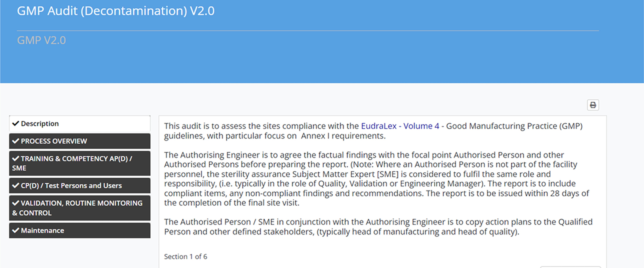Click the GMP V2.0 subtitle text
Screen dimensions: 644x268
(x=42, y=40)
